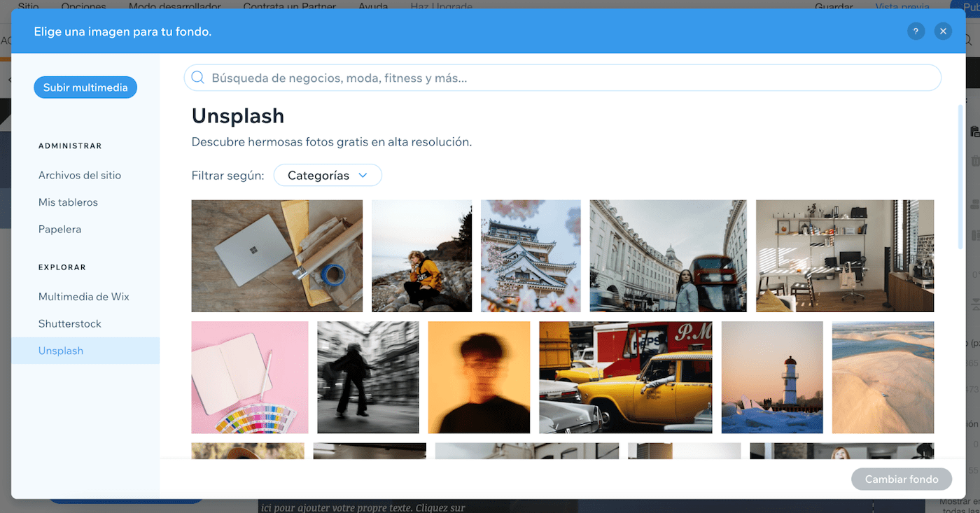Select the Japanese castle with blossoms photo
The width and height of the screenshot is (980, 513).
(x=531, y=256)
